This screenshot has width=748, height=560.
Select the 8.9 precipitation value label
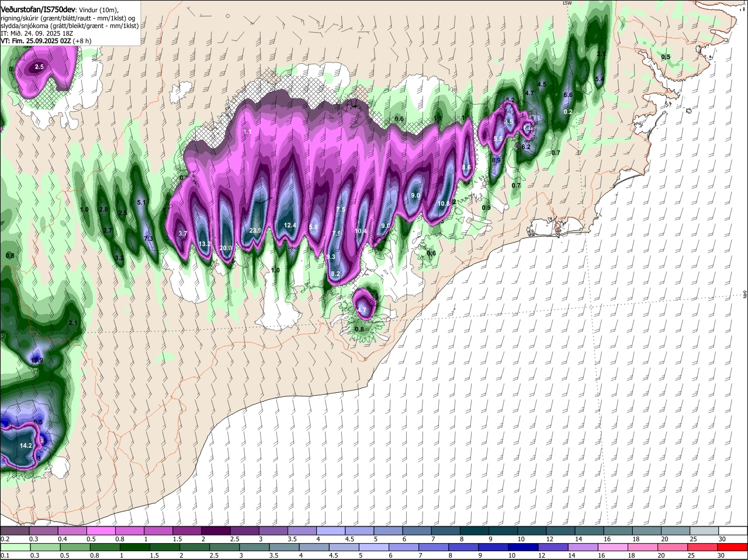pos(496,160)
